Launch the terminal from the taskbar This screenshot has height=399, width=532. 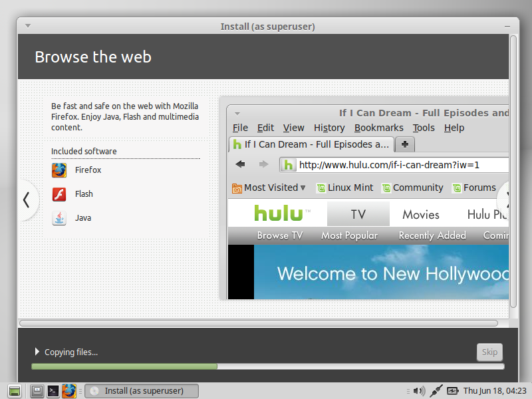pyautogui.click(x=53, y=391)
